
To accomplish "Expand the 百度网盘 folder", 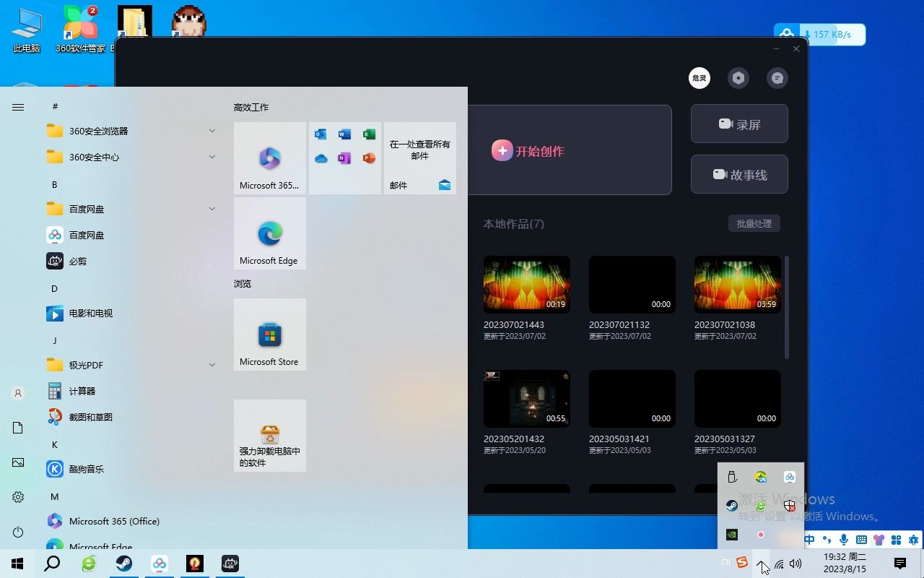I will pos(130,209).
